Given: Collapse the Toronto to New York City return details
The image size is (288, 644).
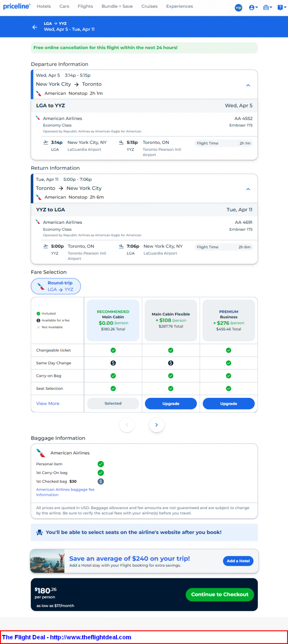Looking at the screenshot, I should pos(248,189).
